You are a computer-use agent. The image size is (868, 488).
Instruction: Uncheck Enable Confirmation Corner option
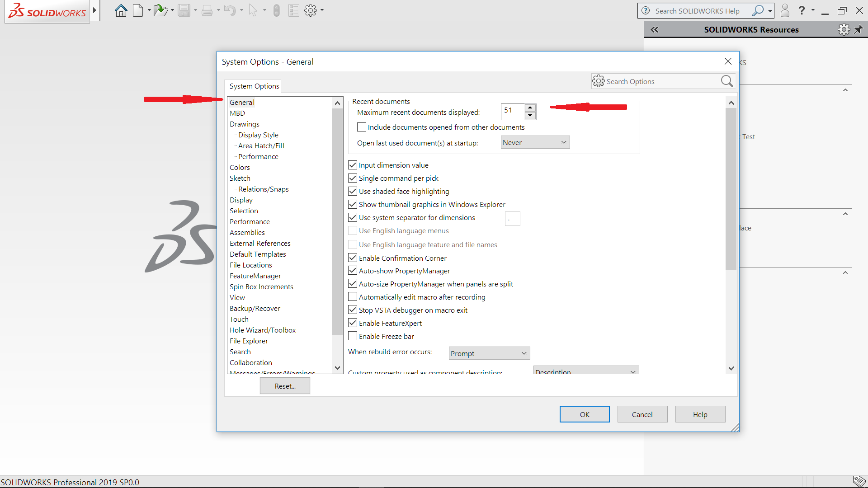pyautogui.click(x=353, y=258)
